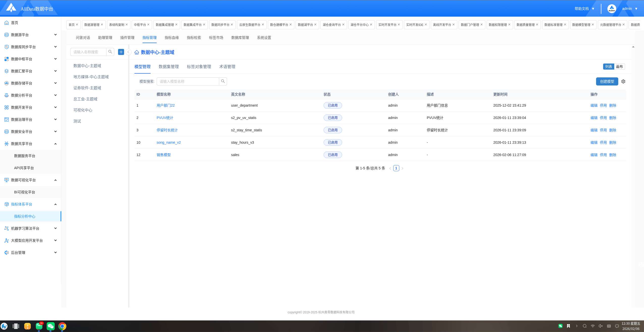Collapse the domain tree panel arrow
Screen dimensions: 644x332
coord(128,52)
